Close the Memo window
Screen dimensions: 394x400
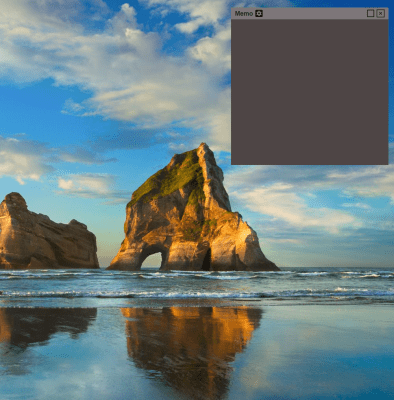coord(380,13)
